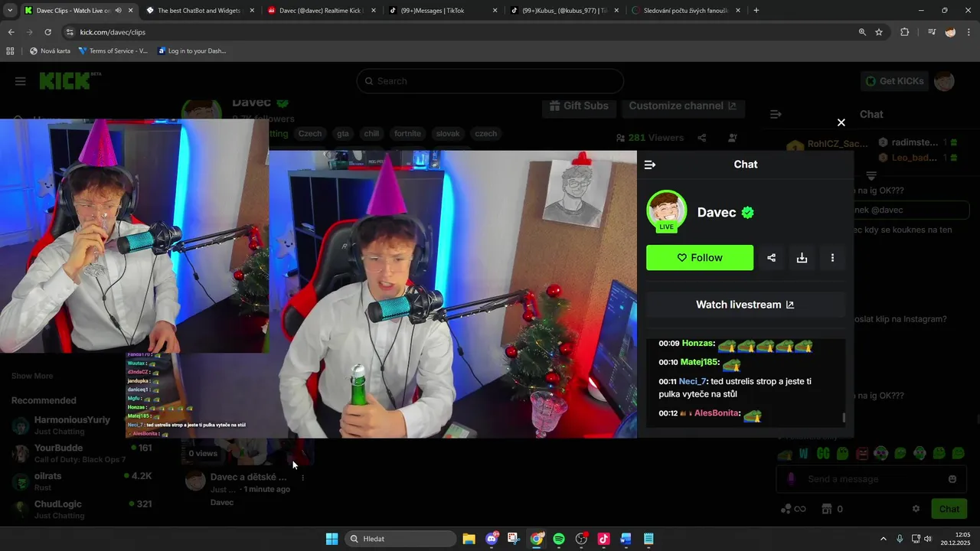
Task: Click the address bar URL
Action: click(x=113, y=32)
